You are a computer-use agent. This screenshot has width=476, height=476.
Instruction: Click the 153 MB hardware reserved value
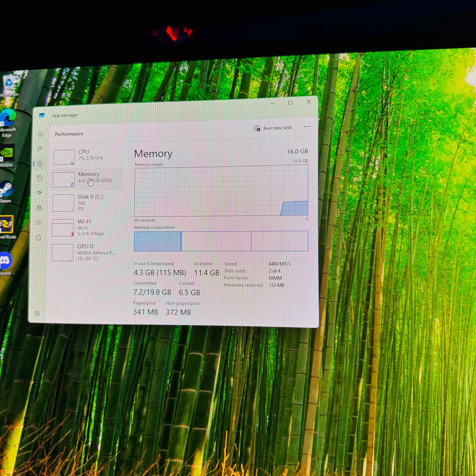(x=276, y=285)
